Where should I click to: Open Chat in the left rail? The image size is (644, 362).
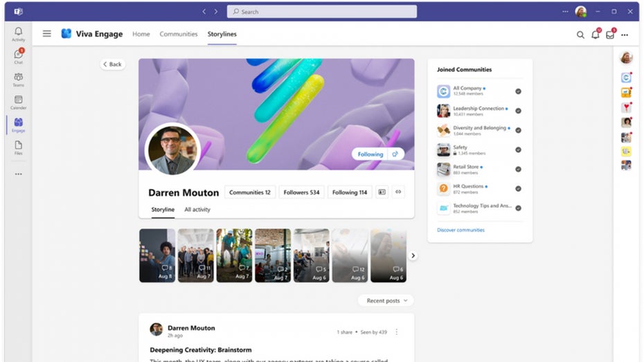(18, 56)
